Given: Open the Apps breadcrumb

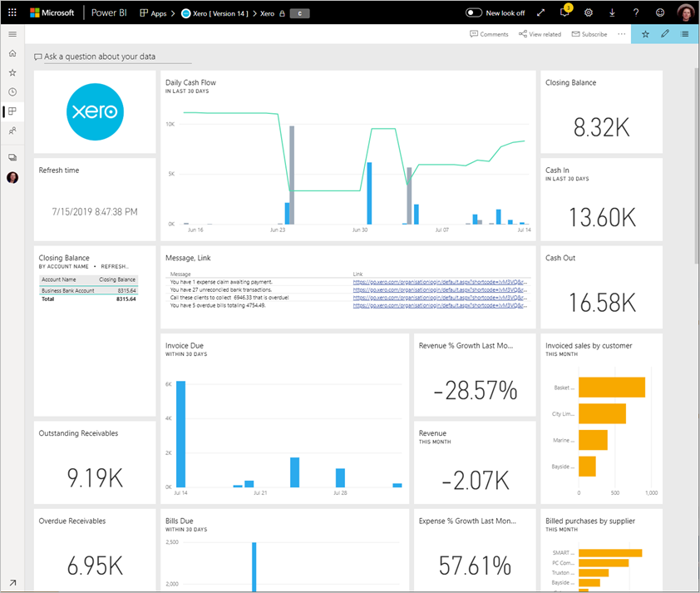Looking at the screenshot, I should point(153,13).
